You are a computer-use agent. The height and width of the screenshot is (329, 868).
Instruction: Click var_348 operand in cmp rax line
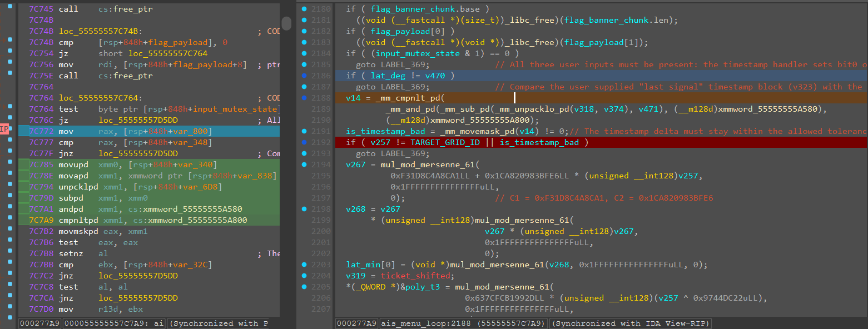point(191,143)
